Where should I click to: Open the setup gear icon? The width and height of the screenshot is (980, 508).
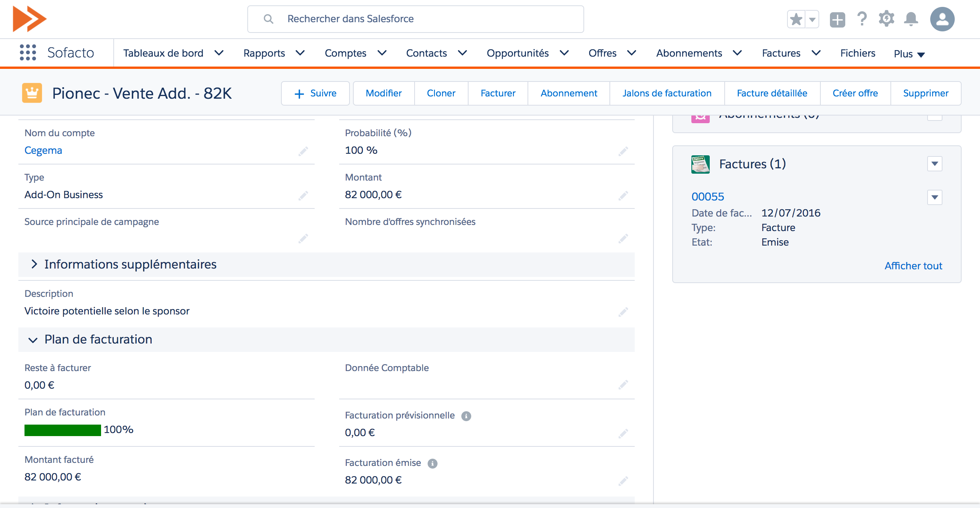point(886,19)
